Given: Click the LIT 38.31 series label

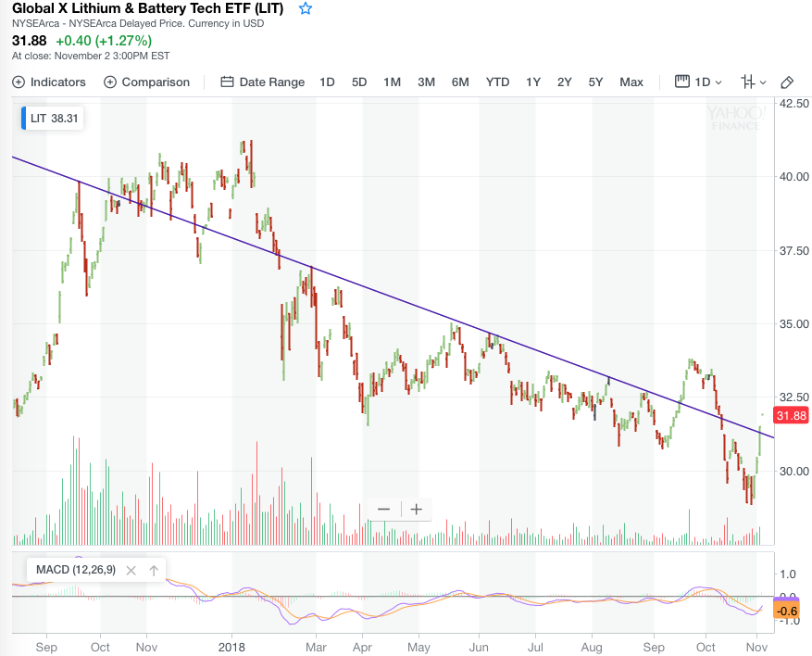Looking at the screenshot, I should tap(53, 119).
